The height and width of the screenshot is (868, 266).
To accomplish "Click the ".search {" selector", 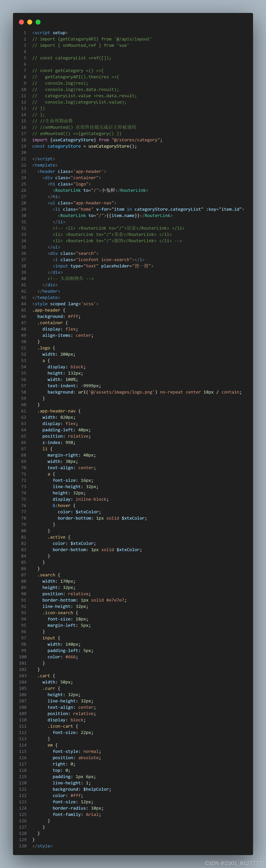I will click(48, 575).
